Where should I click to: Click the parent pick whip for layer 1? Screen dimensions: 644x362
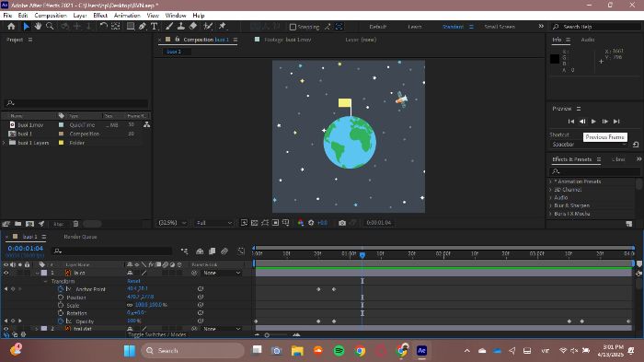click(194, 273)
